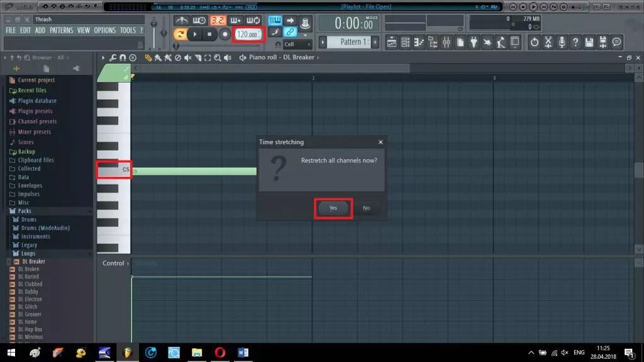Open the TOOLS menu
This screenshot has height=362, width=644.
click(x=128, y=30)
